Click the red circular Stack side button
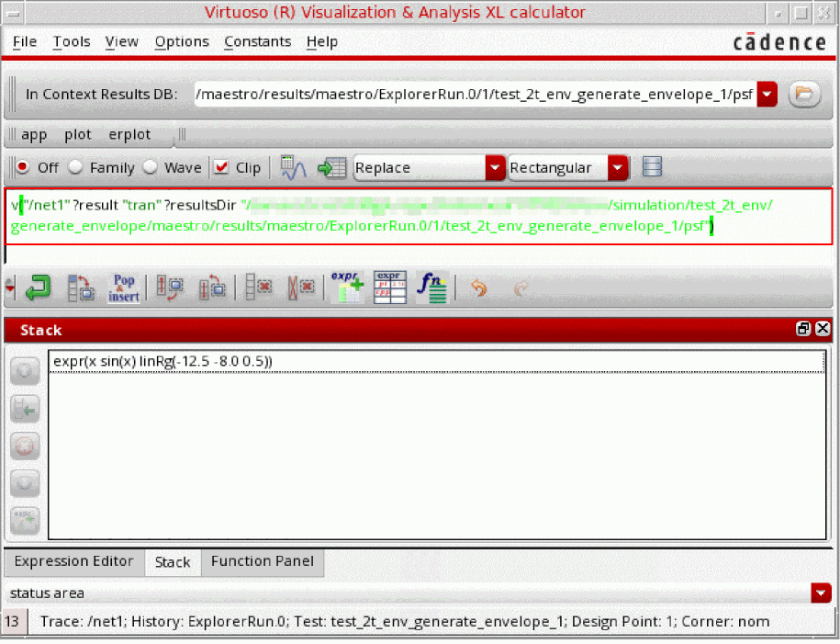This screenshot has height=644, width=840. [x=25, y=446]
